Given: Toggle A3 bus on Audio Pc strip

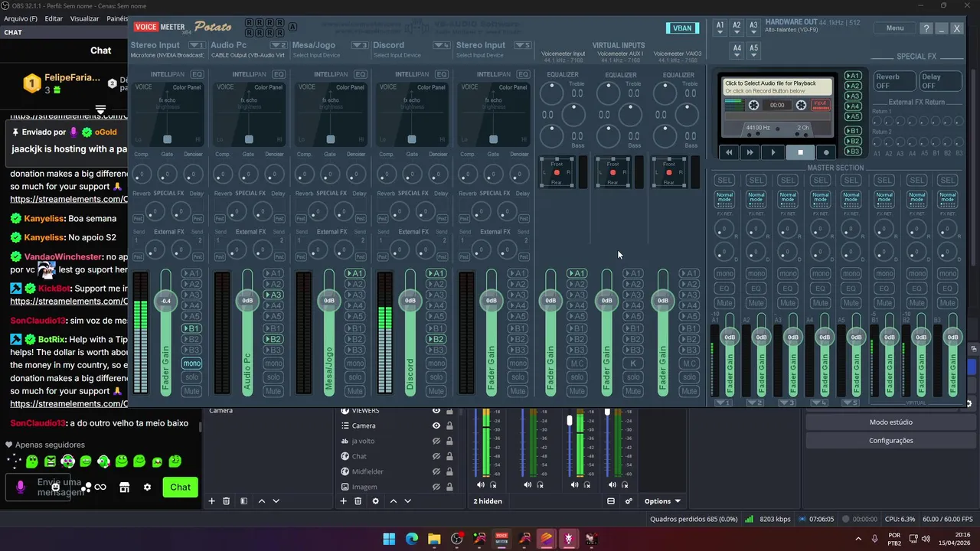Looking at the screenshot, I should point(273,295).
